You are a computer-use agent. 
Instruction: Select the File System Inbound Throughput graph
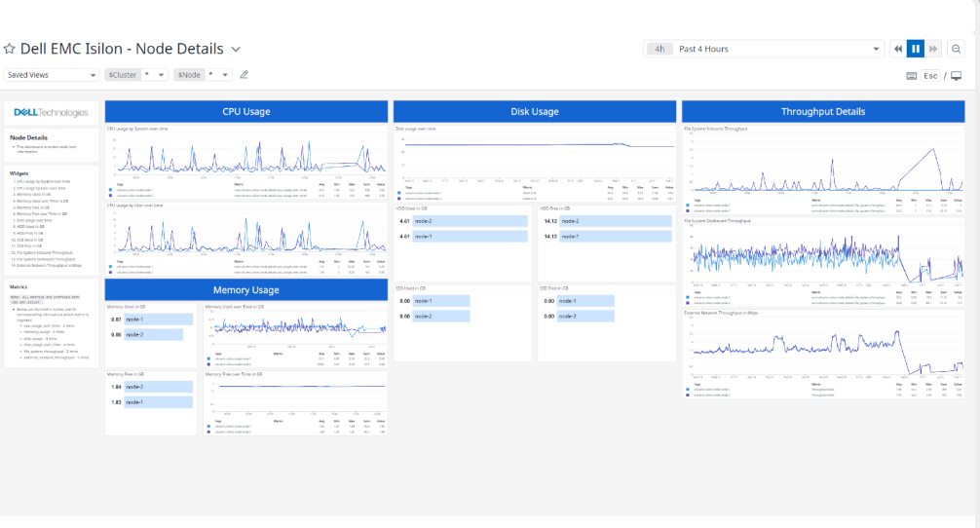(823, 170)
